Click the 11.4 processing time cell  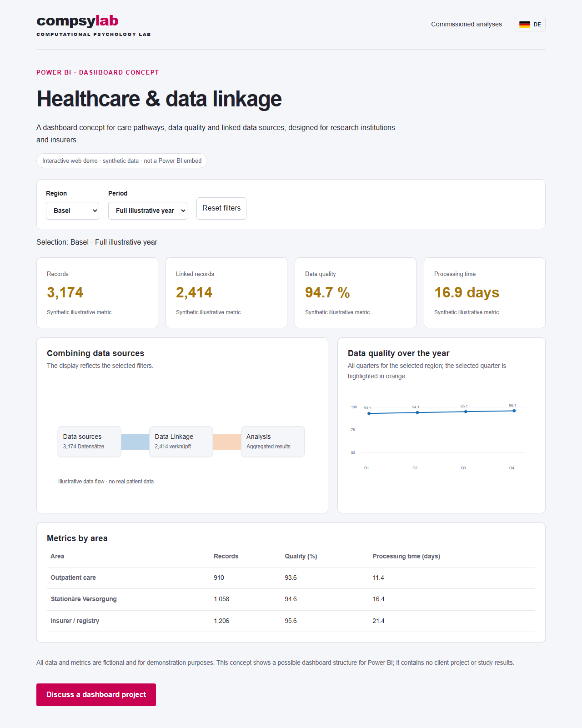378,578
